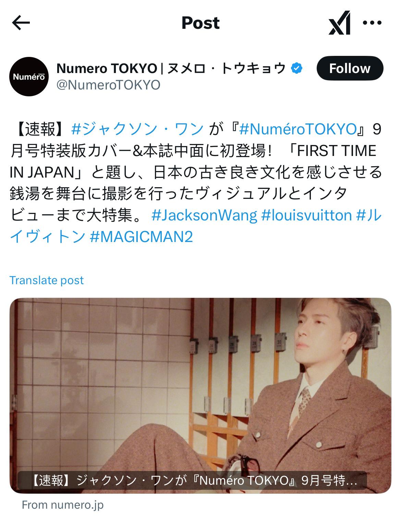Screen dimensions: 401x532
Task: Open hashtag #JacksonWang
Action: 204,215
